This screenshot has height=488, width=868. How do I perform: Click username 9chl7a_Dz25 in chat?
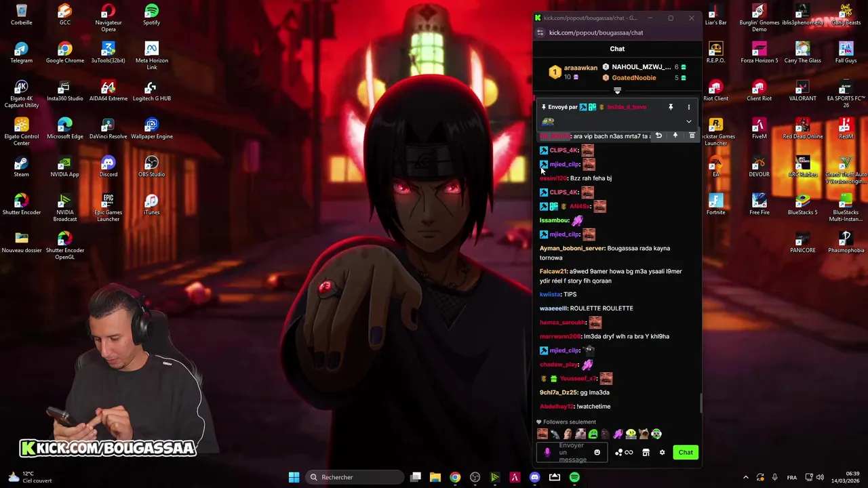click(x=559, y=392)
